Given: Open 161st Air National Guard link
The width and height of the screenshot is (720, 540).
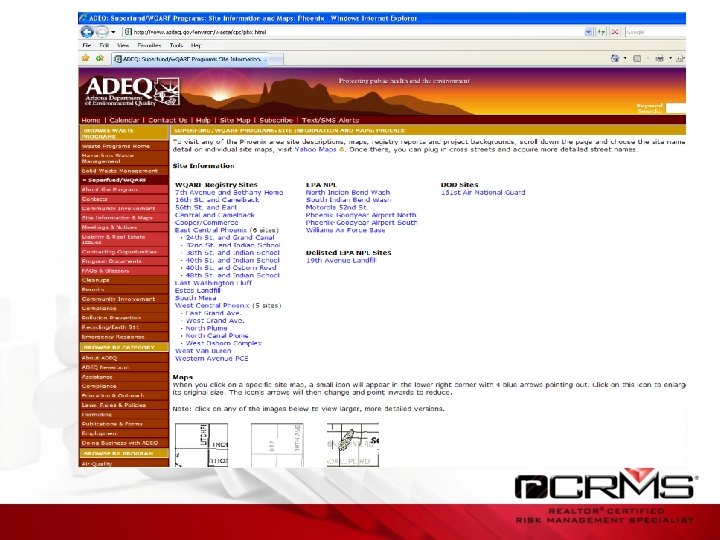Looking at the screenshot, I should click(x=483, y=192).
